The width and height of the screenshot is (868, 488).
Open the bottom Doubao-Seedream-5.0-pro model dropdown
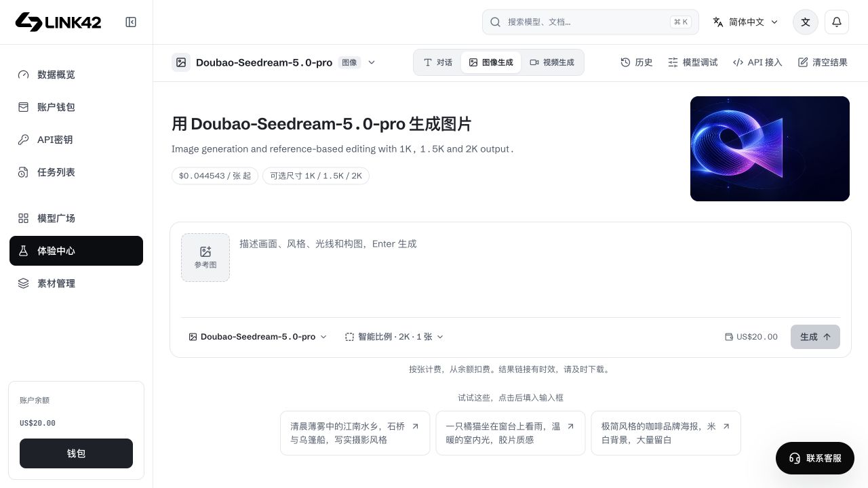[258, 337]
